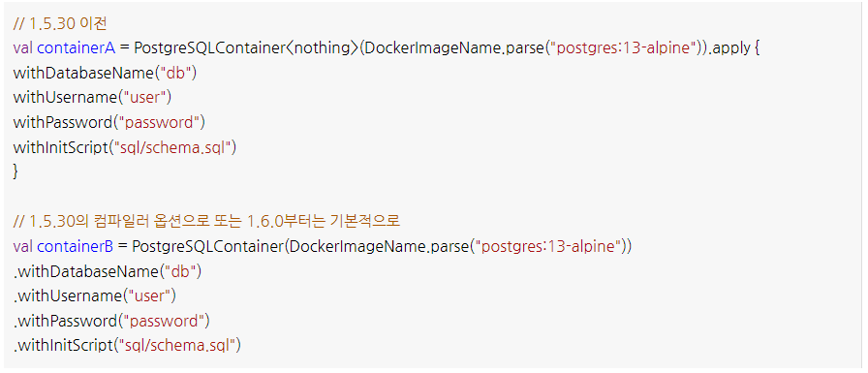Viewport: 868px width, 373px height.
Task: Click the first 'val' keyword
Action: 22,48
